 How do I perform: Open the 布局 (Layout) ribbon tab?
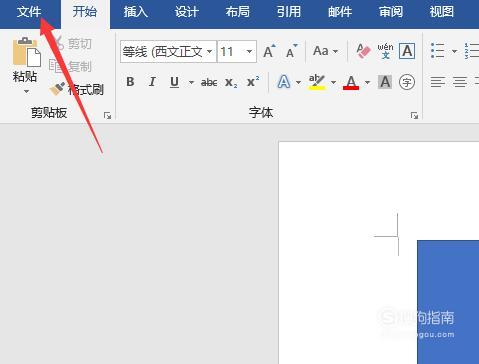pyautogui.click(x=238, y=12)
